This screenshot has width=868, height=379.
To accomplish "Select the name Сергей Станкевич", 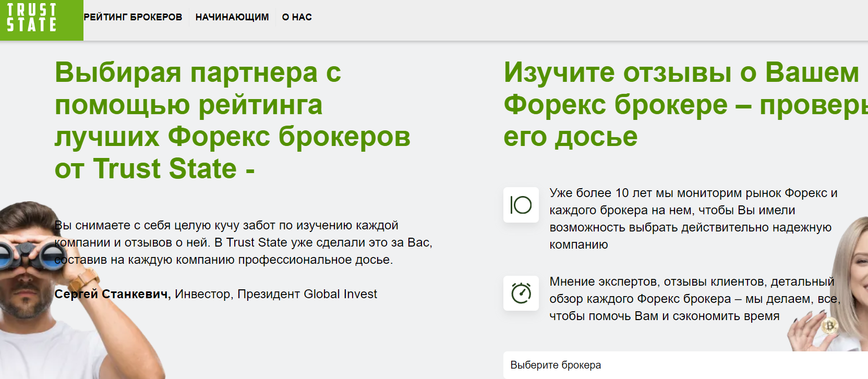I will [113, 294].
